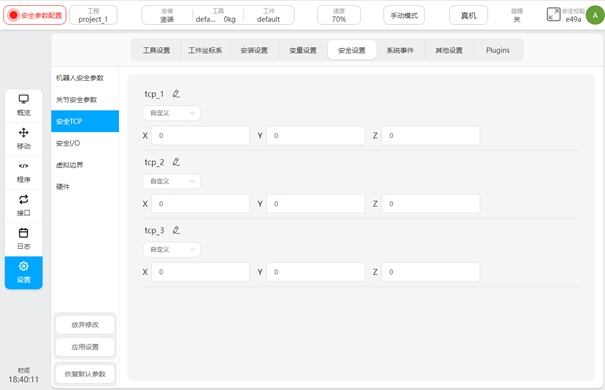Screen dimensions: 605x390
Task: Switch to 系统事件 tab
Action: pyautogui.click(x=400, y=50)
